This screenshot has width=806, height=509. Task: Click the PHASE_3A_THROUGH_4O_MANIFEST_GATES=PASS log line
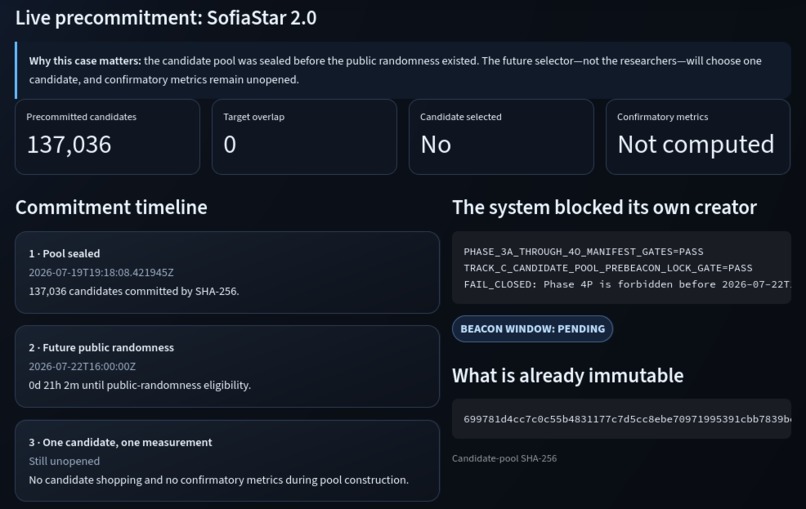pyautogui.click(x=583, y=251)
